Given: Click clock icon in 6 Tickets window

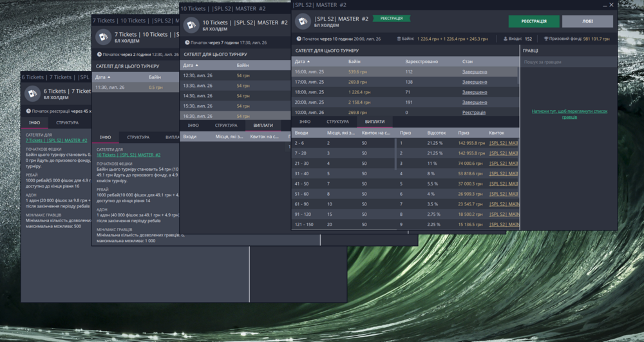Looking at the screenshot, I should pos(28,111).
